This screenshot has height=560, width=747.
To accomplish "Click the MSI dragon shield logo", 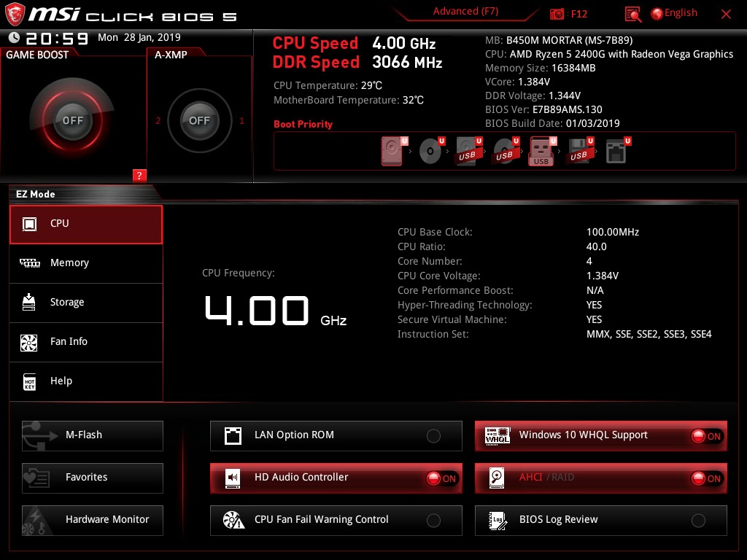I will [x=15, y=14].
